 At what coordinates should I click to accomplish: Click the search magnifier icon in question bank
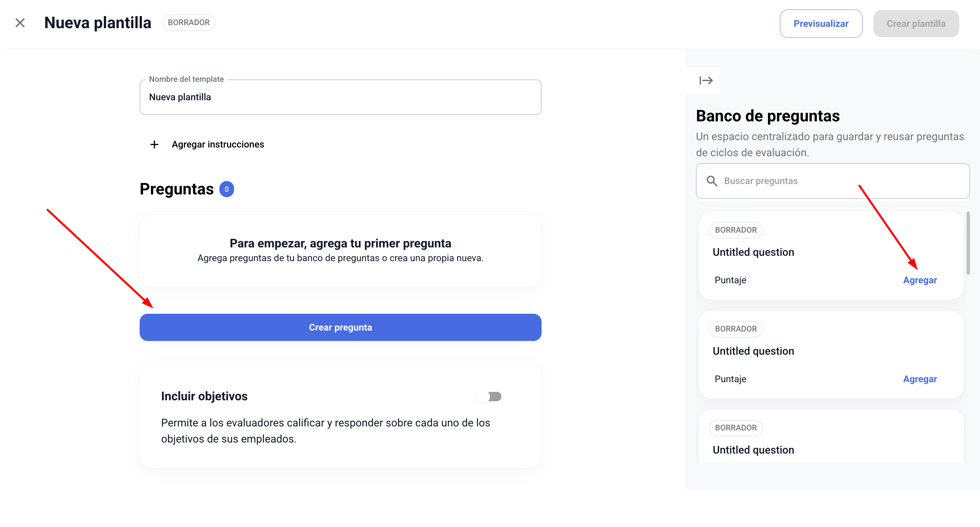[712, 181]
